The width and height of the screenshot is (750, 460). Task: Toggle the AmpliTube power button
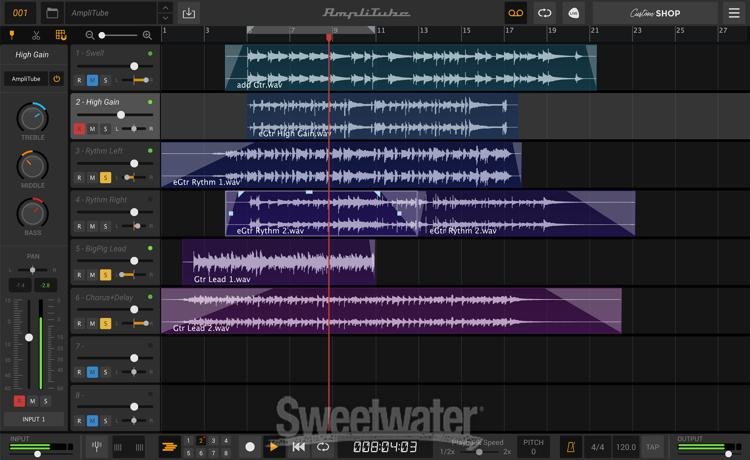tap(56, 79)
